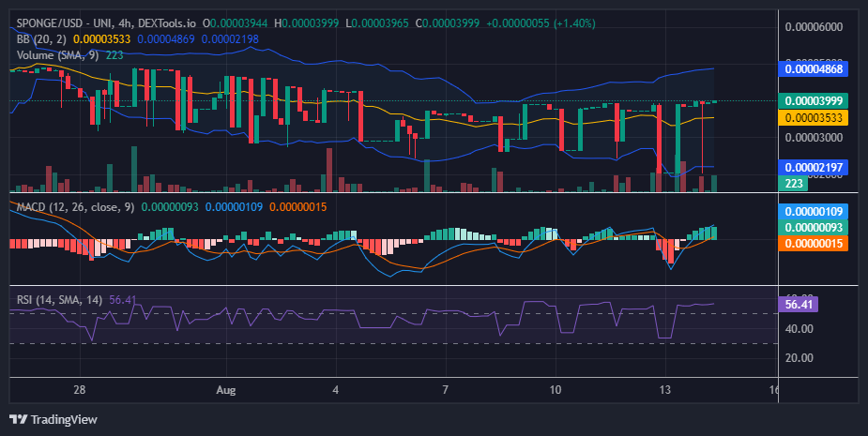Click the MACD legend value 0.00000109
Screen dimensions: 868x436
(x=235, y=207)
